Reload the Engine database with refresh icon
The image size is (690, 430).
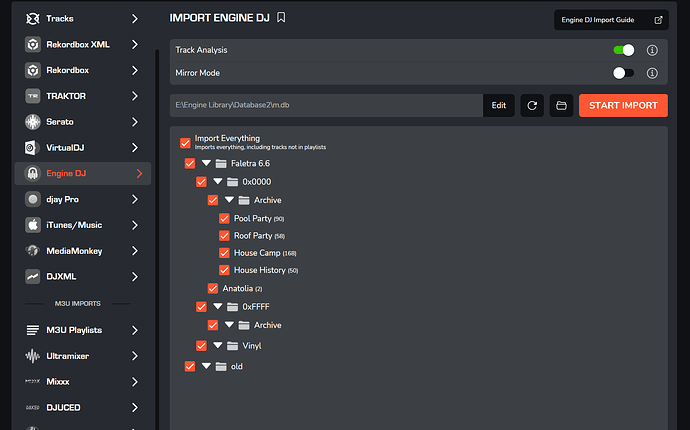tap(532, 106)
